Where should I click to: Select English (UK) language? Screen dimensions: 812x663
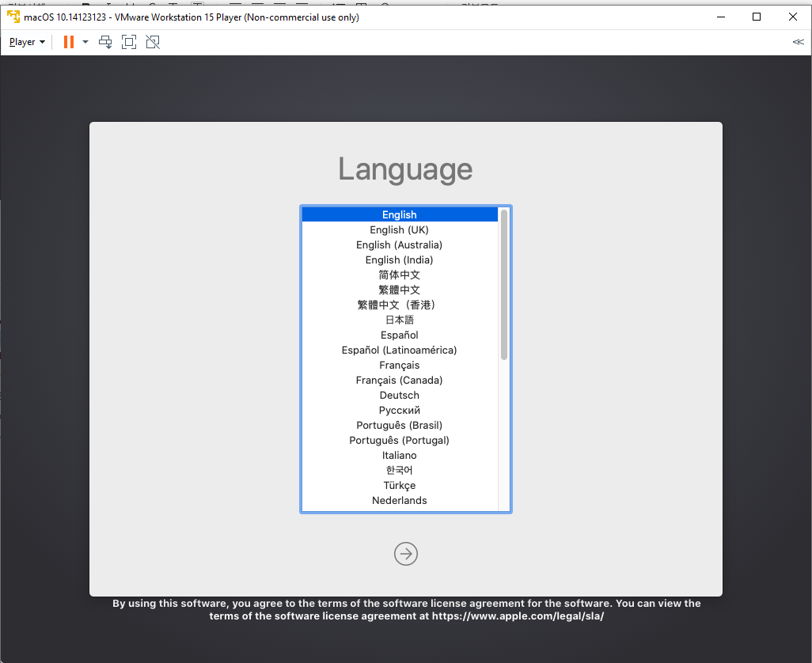click(x=399, y=229)
